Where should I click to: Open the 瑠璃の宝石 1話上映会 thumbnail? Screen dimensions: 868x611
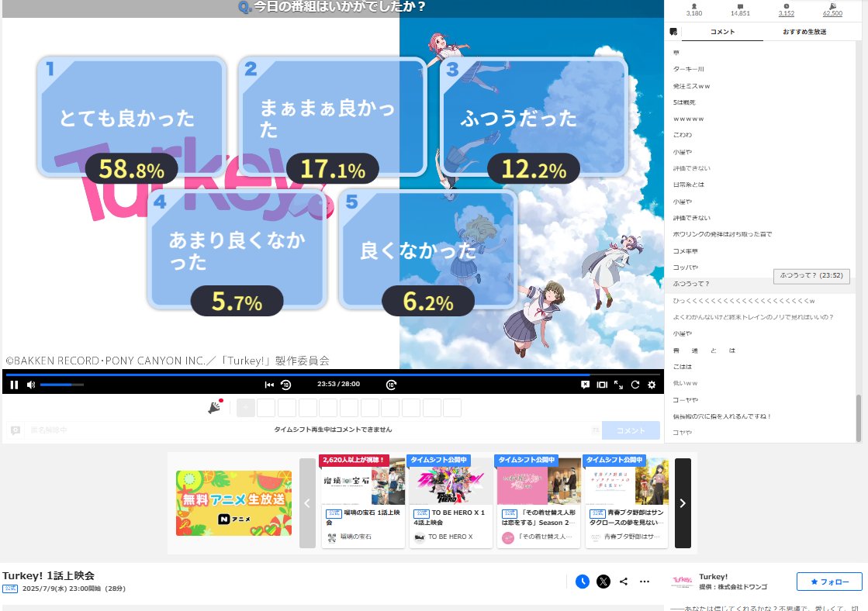click(363, 480)
